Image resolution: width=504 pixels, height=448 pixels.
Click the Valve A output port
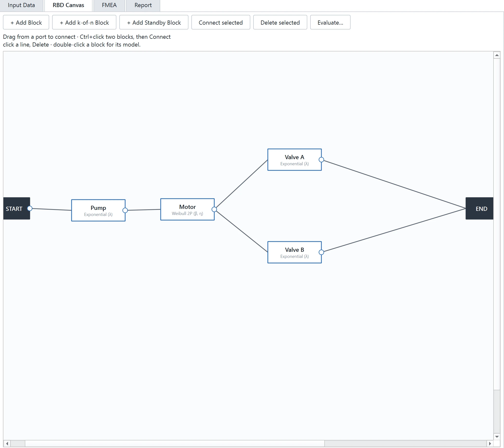tap(321, 160)
